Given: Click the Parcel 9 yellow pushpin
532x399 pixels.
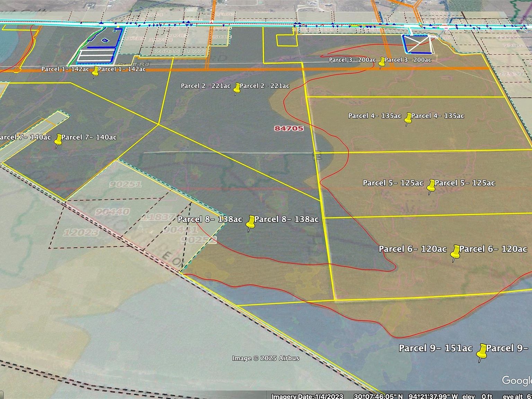Looking at the screenshot, I should 481,352.
